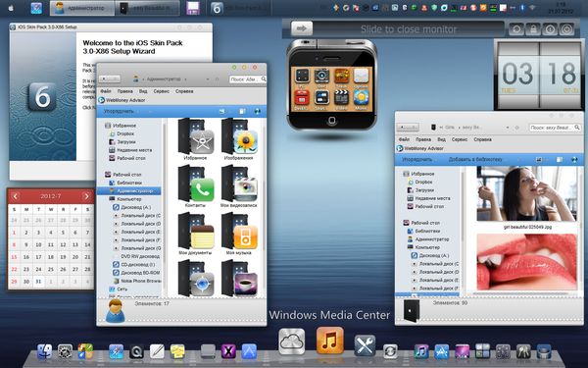Open Упорядочить dropdown in the right explorer window
Screen dimensions: 588x368
[420, 160]
